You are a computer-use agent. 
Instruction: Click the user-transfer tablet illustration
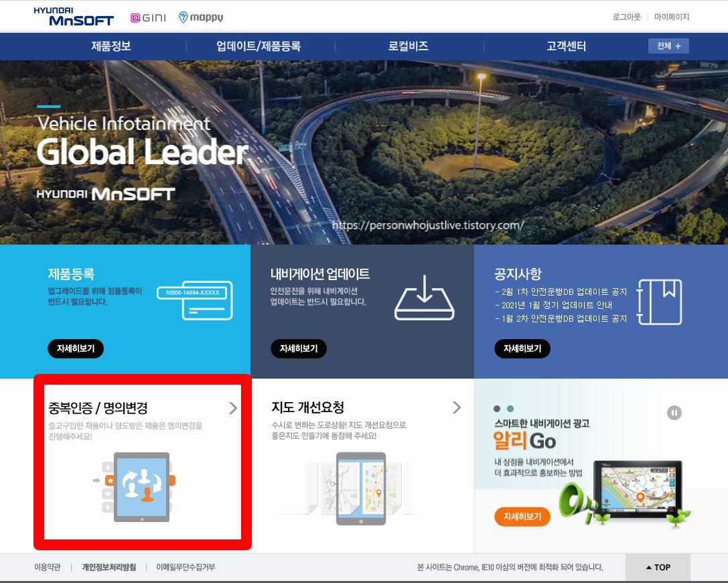tap(135, 487)
